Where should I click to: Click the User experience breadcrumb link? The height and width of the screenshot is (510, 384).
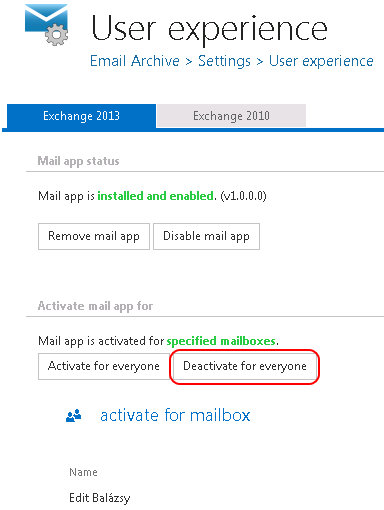321,61
